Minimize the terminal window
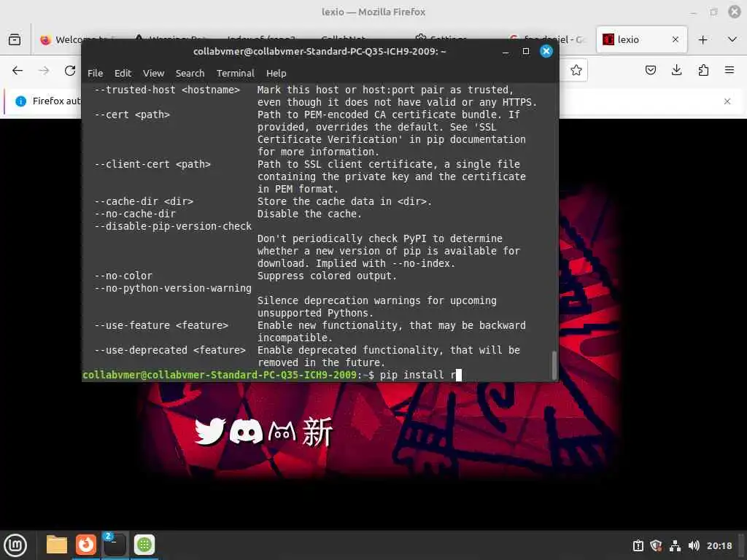 (x=506, y=52)
